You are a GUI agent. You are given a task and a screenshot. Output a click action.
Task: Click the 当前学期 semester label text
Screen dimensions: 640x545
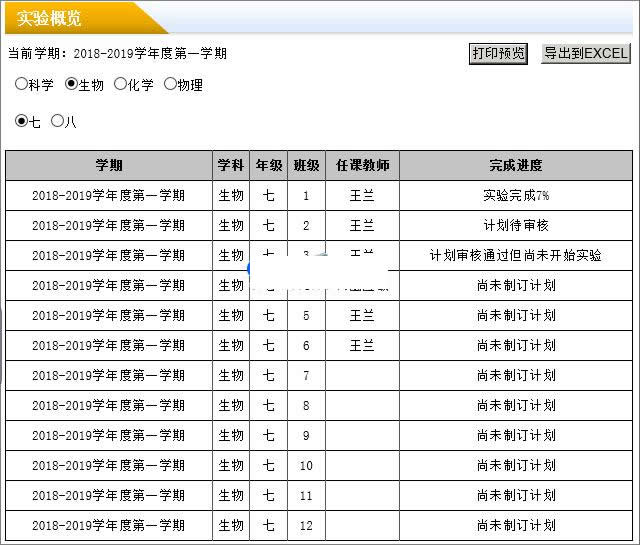(118, 53)
